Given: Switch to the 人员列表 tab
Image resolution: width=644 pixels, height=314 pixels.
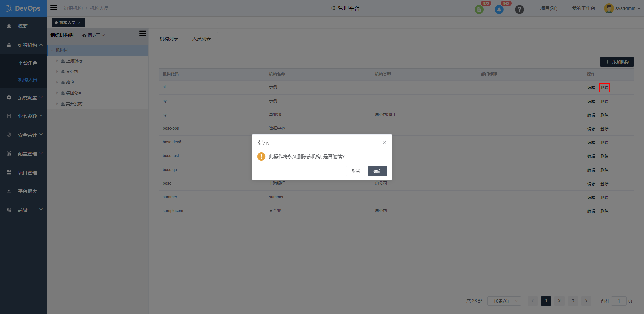Looking at the screenshot, I should 202,39.
